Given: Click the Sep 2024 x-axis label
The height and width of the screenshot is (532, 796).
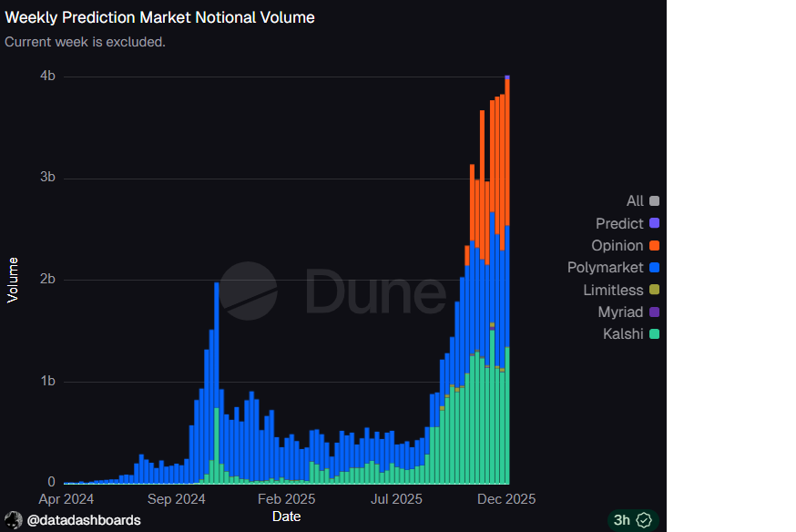Looking at the screenshot, I should tap(176, 499).
